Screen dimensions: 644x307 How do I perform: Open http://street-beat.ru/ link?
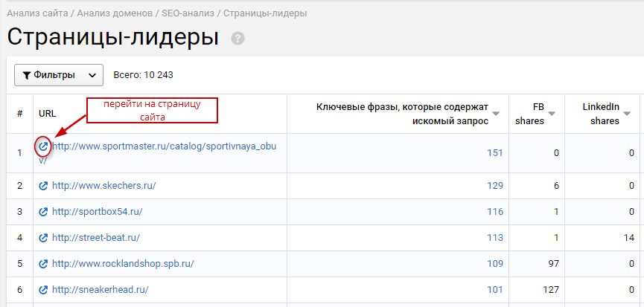96,238
